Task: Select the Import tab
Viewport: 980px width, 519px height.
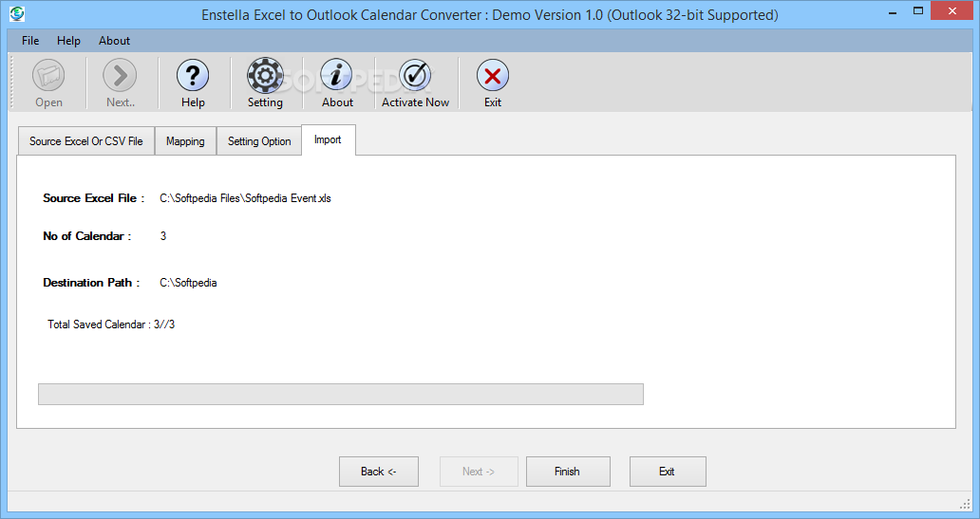Action: point(329,139)
